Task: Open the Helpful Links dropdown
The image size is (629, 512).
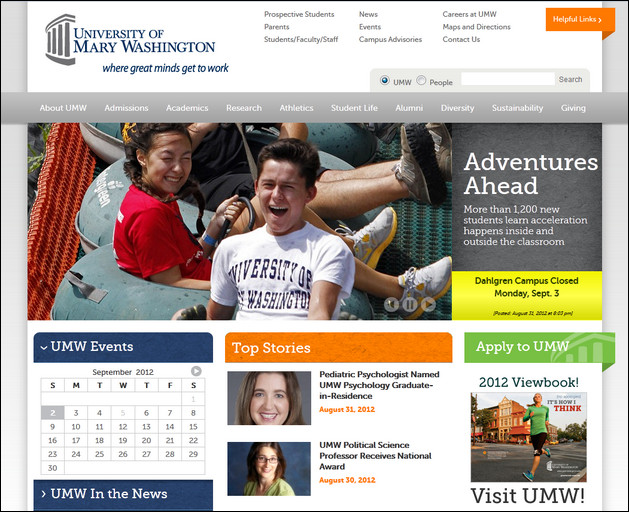Action: coord(572,20)
